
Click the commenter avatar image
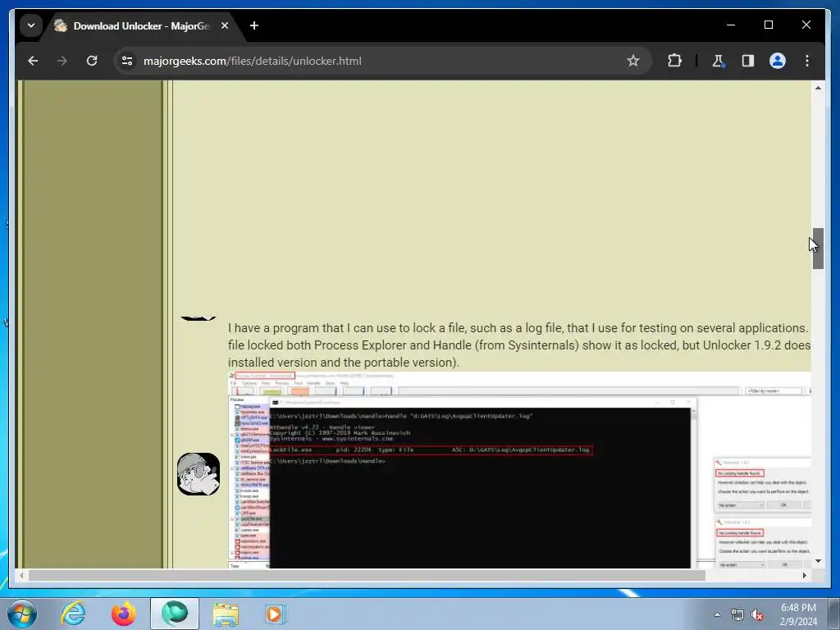pos(199,474)
